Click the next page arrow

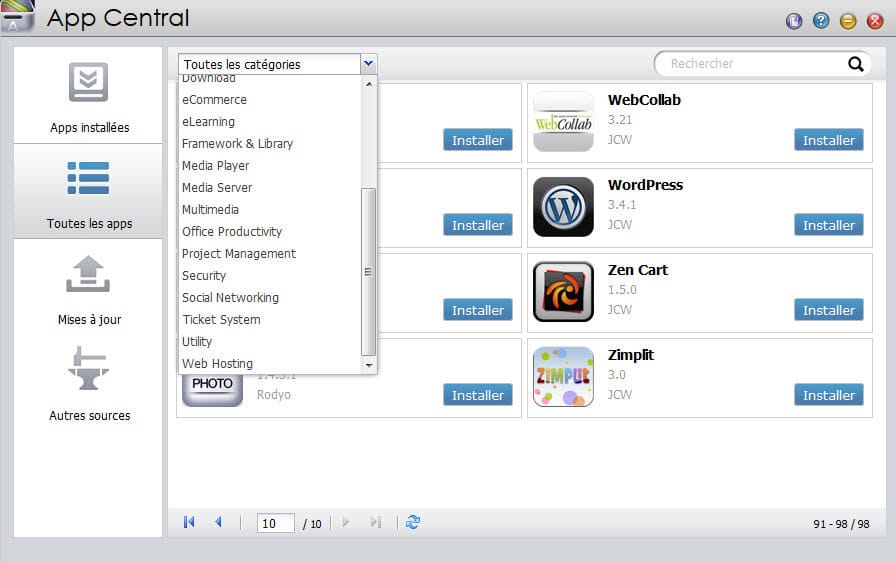tap(346, 522)
